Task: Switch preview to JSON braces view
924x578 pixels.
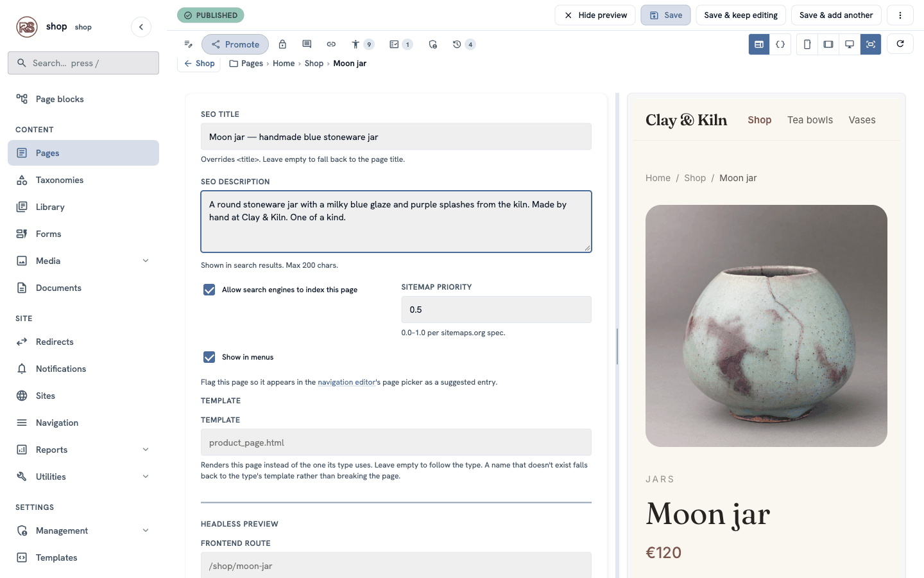Action: click(x=780, y=44)
